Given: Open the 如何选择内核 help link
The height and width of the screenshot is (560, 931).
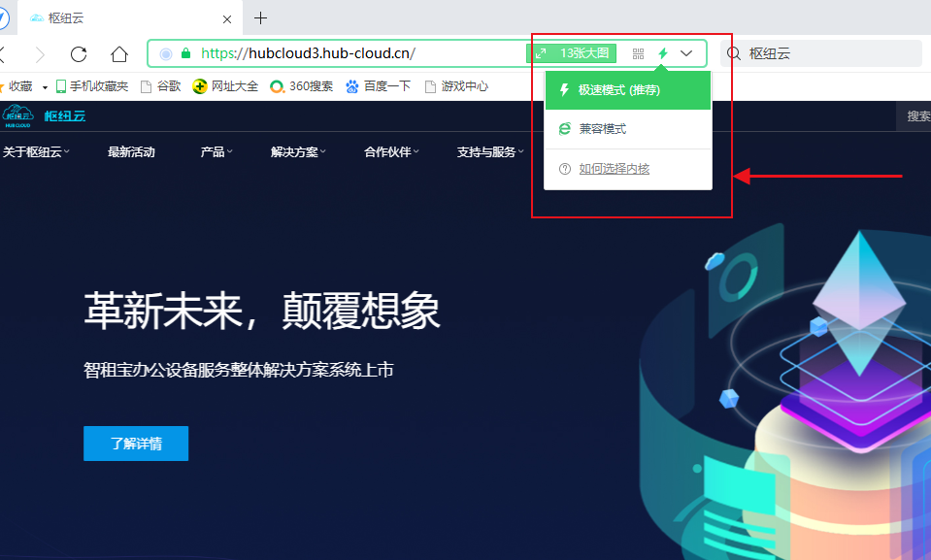Looking at the screenshot, I should [x=614, y=169].
